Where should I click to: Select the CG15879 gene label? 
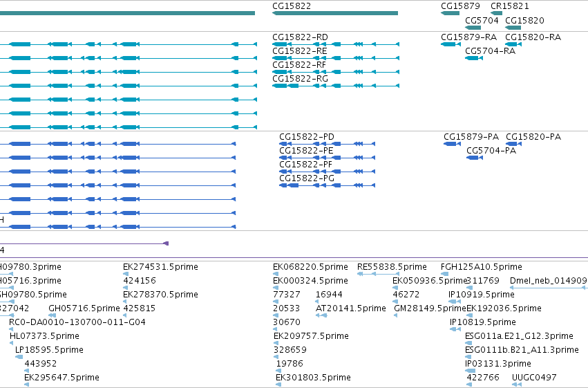(460, 6)
